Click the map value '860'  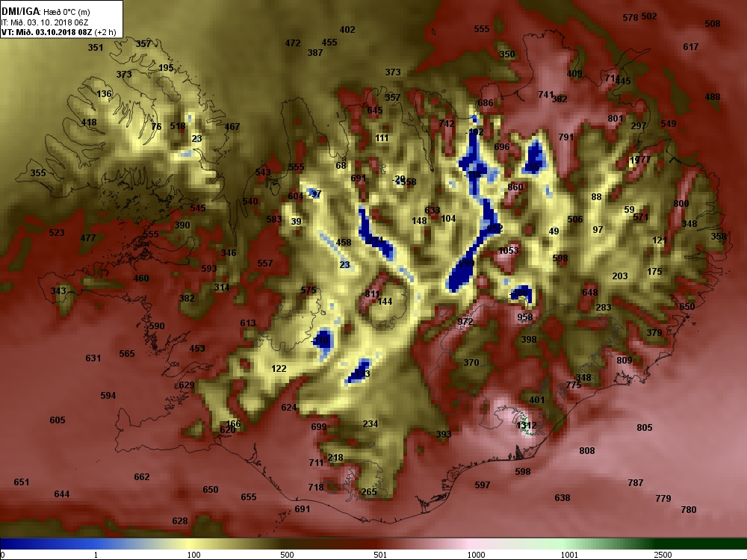pyautogui.click(x=515, y=187)
